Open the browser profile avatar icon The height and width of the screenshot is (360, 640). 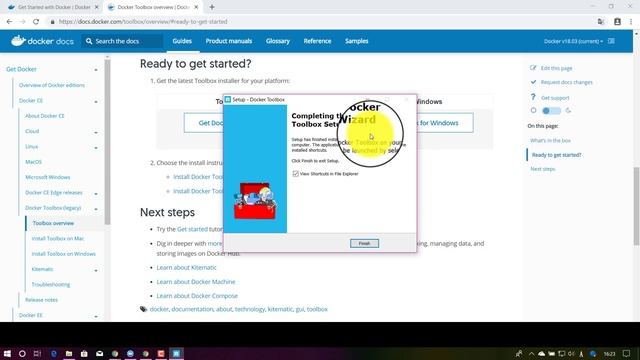click(617, 22)
